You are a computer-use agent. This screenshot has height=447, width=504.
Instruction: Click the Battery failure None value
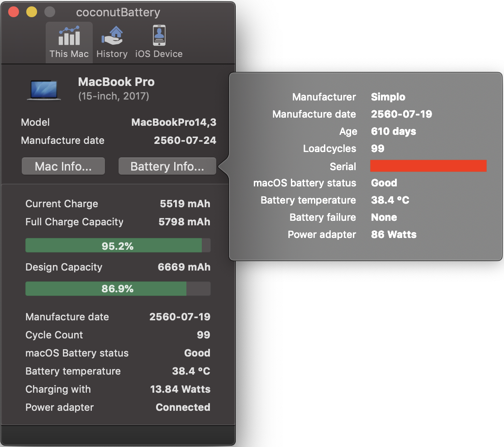pos(384,217)
